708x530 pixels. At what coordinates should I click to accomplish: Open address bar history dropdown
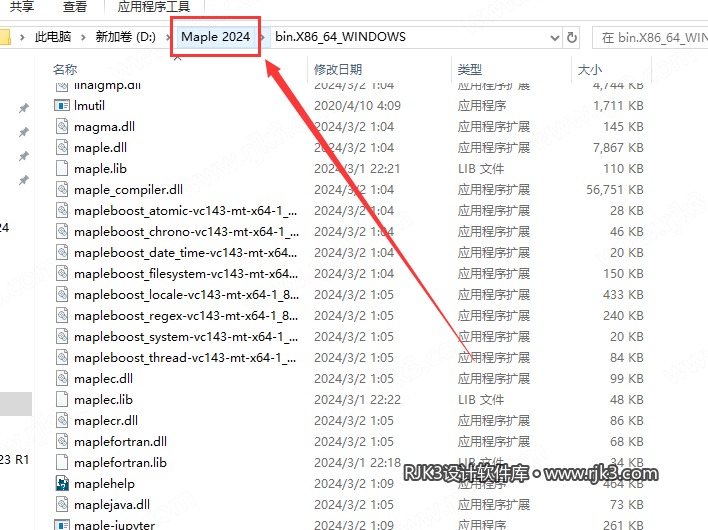(555, 37)
